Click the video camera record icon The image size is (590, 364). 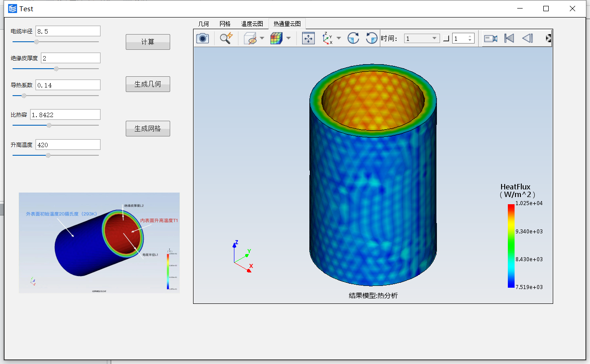490,39
